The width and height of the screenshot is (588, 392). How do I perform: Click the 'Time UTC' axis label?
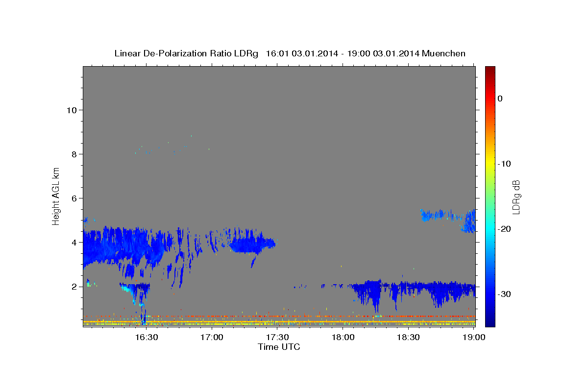(279, 347)
